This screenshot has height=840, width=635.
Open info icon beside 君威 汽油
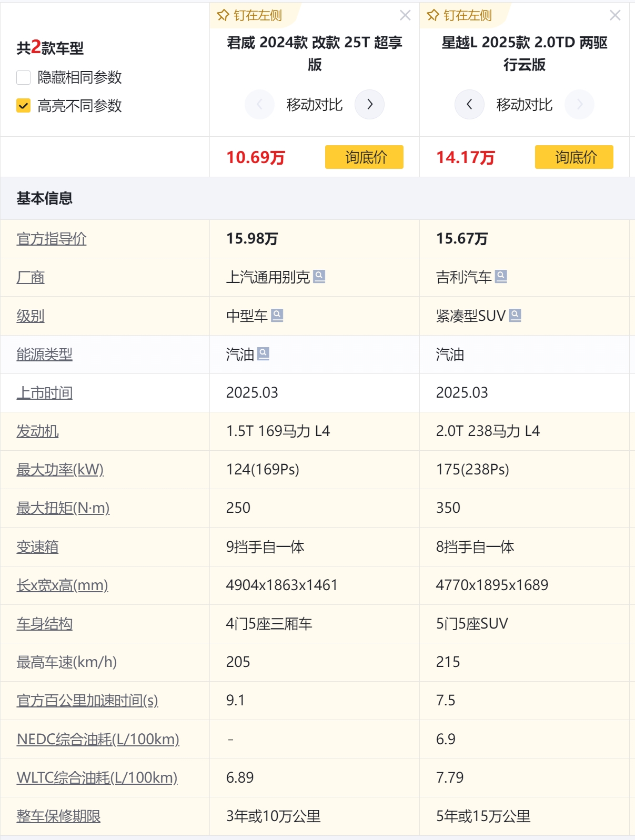pyautogui.click(x=263, y=353)
